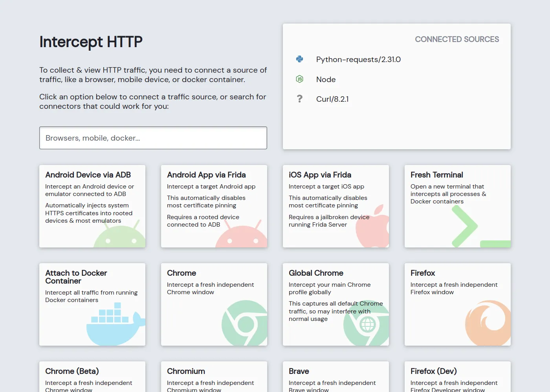This screenshot has width=550, height=392.
Task: Select Python-requests/2.31.0 connected source
Action: coord(358,59)
